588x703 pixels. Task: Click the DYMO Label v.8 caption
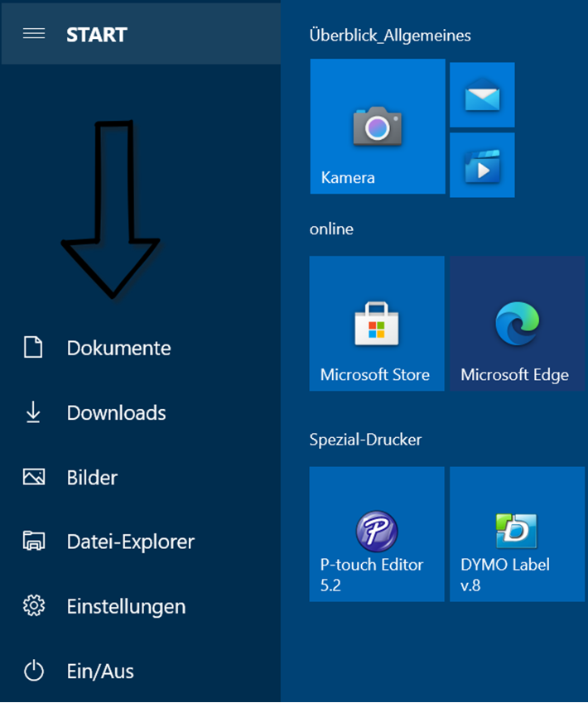pos(505,575)
